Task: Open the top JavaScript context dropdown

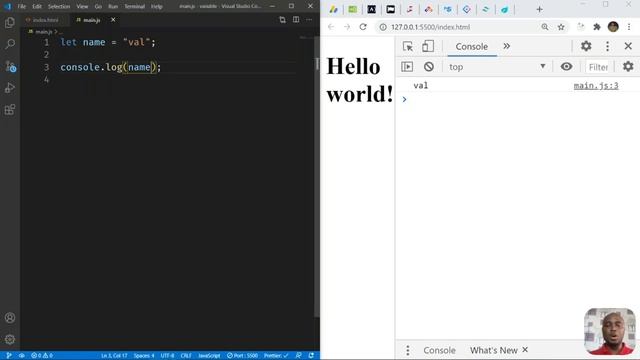Action: point(497,67)
